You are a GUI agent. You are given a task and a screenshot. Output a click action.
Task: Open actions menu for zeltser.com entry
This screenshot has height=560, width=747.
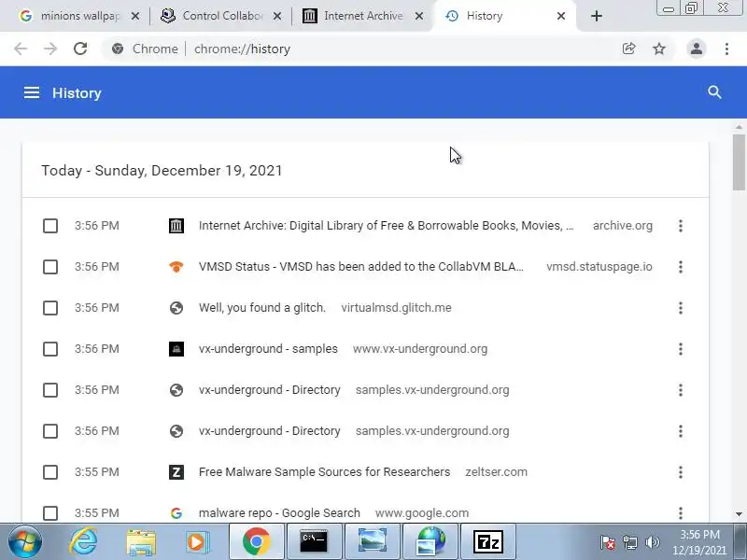pyautogui.click(x=681, y=472)
